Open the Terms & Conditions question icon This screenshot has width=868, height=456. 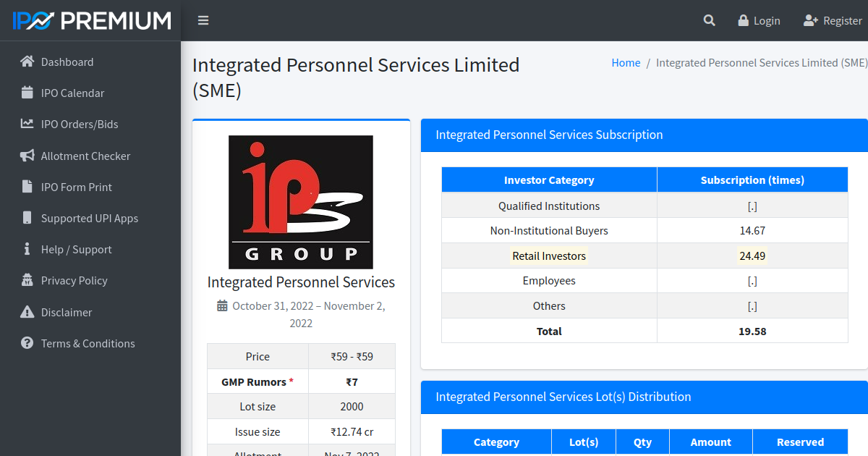click(x=25, y=343)
